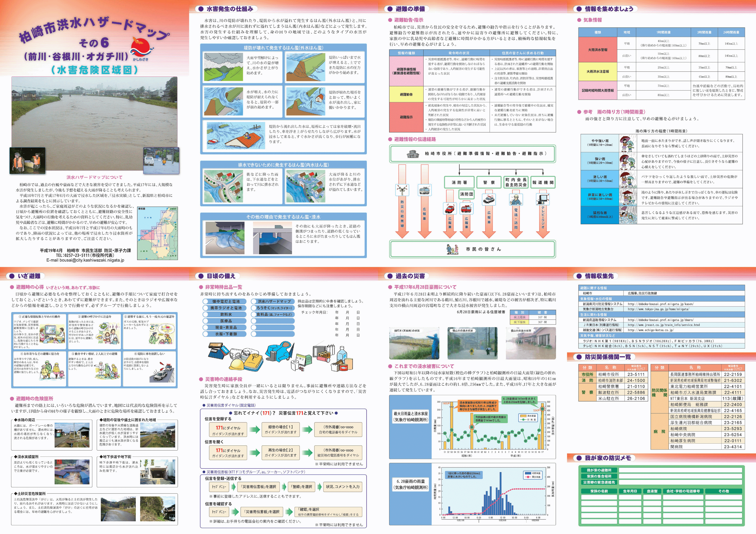Select the 水害発生の仕組み section heading
756x534 pixels.
230,9
